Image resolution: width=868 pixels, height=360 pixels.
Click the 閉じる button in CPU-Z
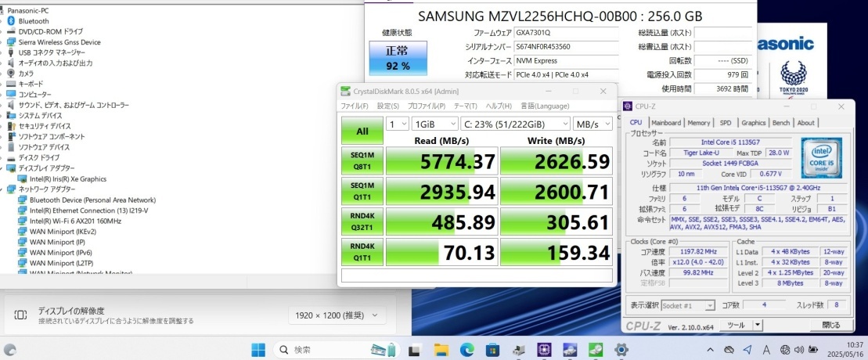(831, 325)
